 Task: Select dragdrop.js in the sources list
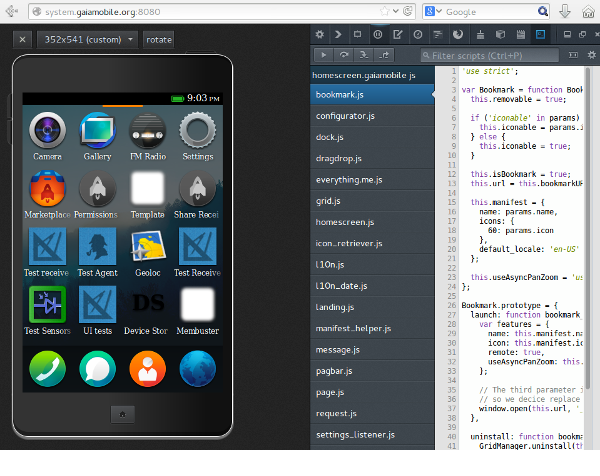(x=343, y=159)
